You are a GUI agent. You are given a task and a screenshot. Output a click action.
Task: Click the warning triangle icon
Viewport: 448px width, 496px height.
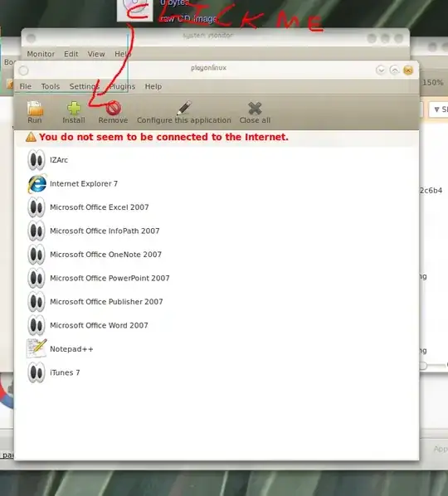pos(31,137)
